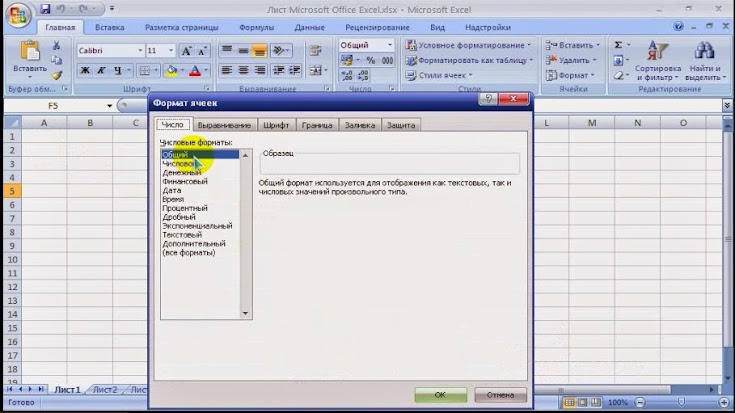Screen dimensions: 735x413
Task: Switch to Лист2 sheet tab
Action: click(105, 390)
